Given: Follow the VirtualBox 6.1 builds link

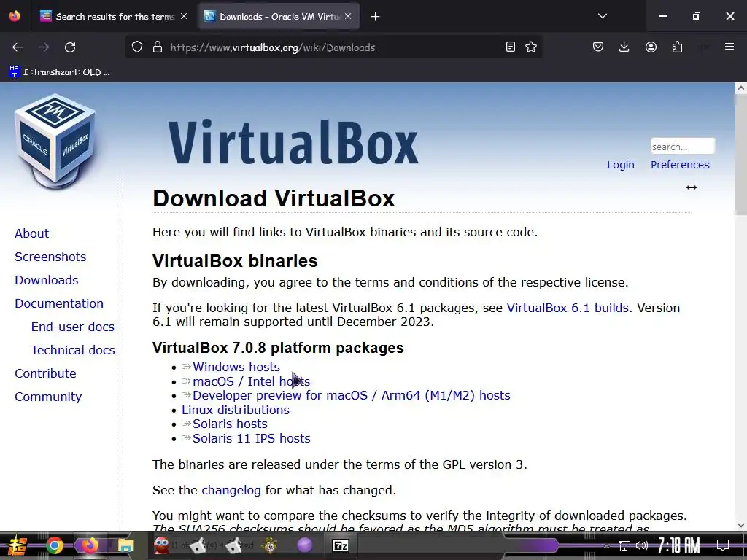Looking at the screenshot, I should click(568, 308).
